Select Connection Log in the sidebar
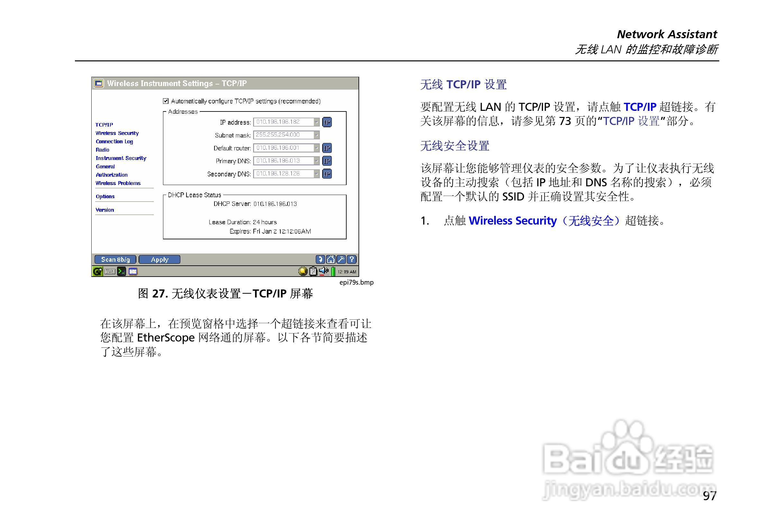Image resolution: width=763 pixels, height=532 pixels. tap(114, 141)
